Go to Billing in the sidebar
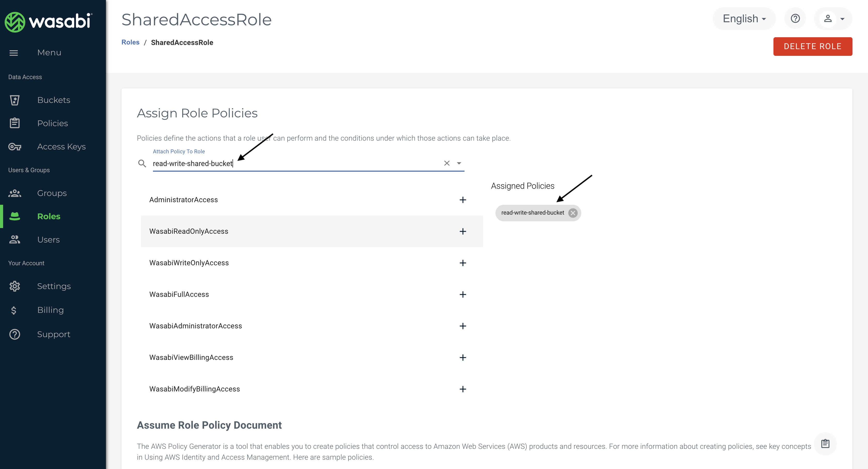 (x=51, y=310)
